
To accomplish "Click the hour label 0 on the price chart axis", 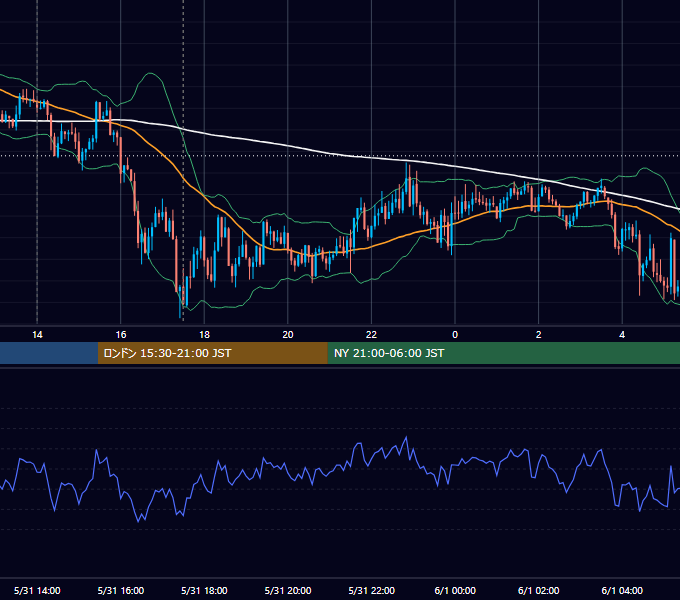I will (x=455, y=335).
